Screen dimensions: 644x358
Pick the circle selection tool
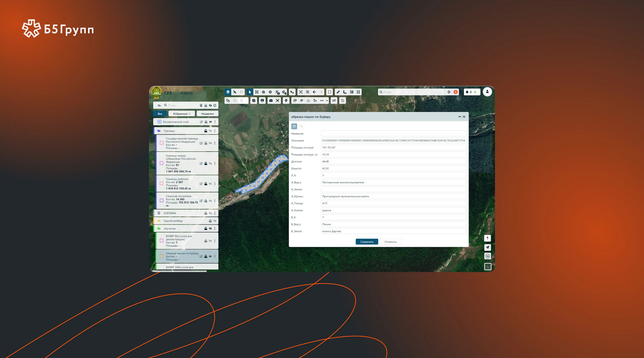(270, 92)
